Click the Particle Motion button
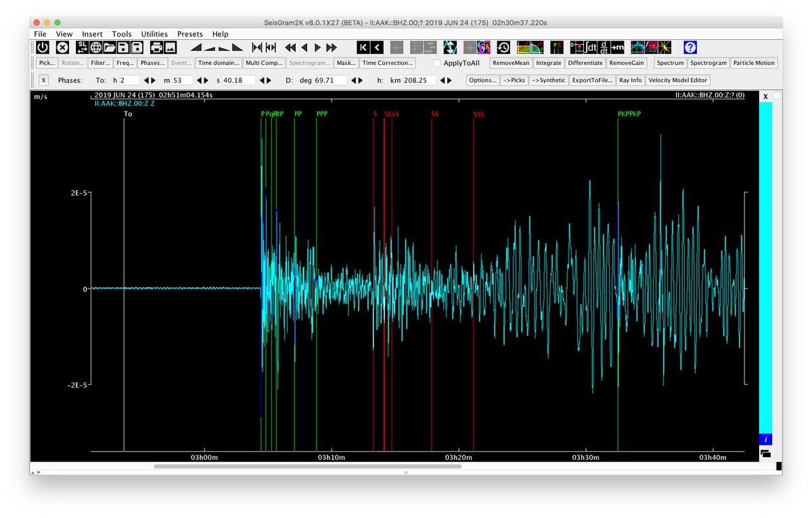The height and width of the screenshot is (518, 812). [754, 63]
